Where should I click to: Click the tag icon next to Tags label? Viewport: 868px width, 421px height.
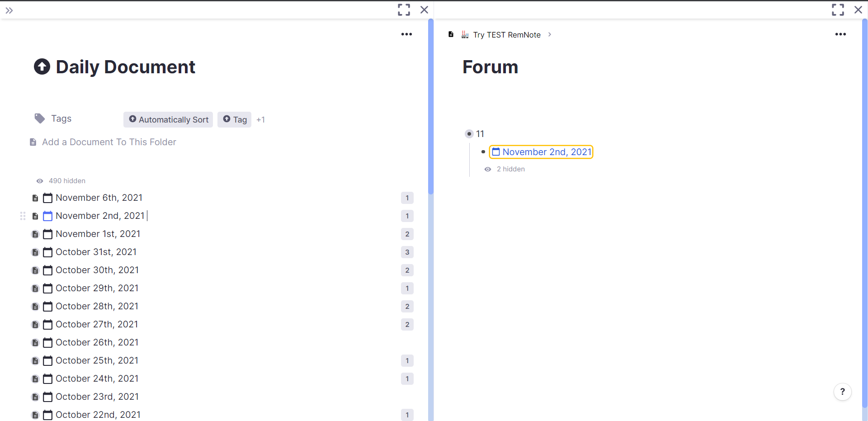[39, 118]
